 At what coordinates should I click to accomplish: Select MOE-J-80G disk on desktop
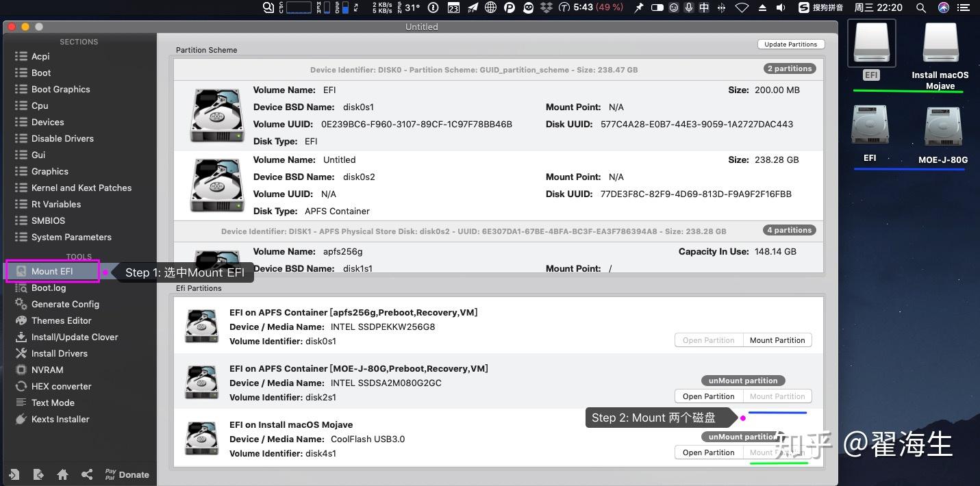tap(943, 127)
